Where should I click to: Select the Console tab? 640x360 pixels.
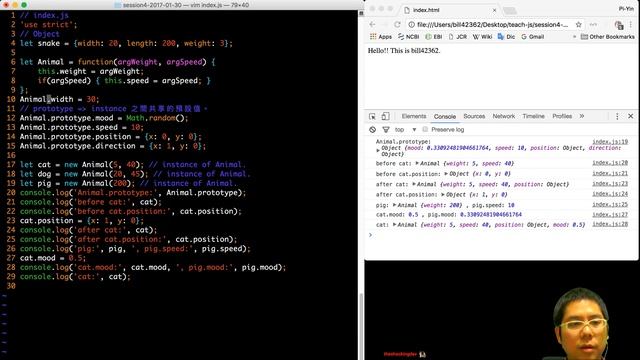[x=444, y=116]
